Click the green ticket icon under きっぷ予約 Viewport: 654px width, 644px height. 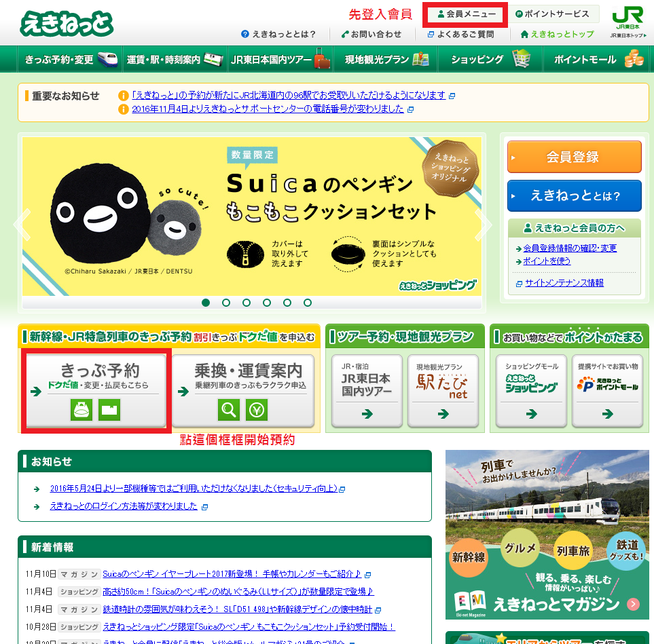click(x=109, y=410)
